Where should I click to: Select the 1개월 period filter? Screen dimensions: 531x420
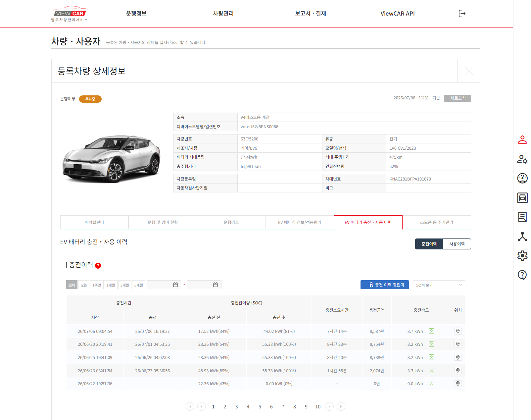111,285
